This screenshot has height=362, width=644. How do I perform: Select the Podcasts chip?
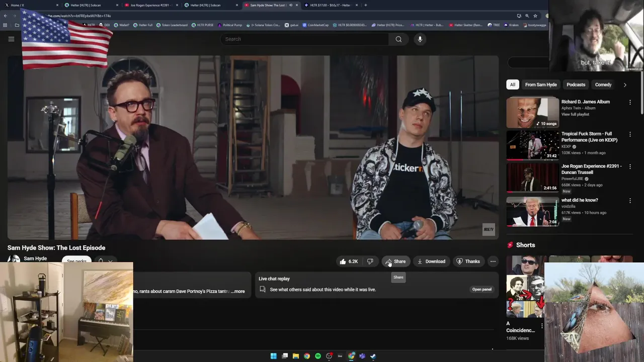pos(576,84)
